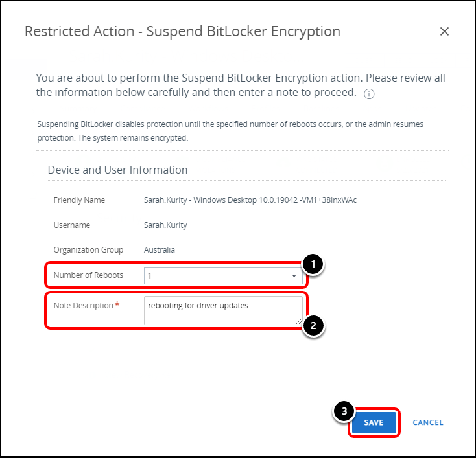Viewport: 476px width, 458px height.
Task: Click the info icon after 'proceed'
Action: click(x=369, y=93)
